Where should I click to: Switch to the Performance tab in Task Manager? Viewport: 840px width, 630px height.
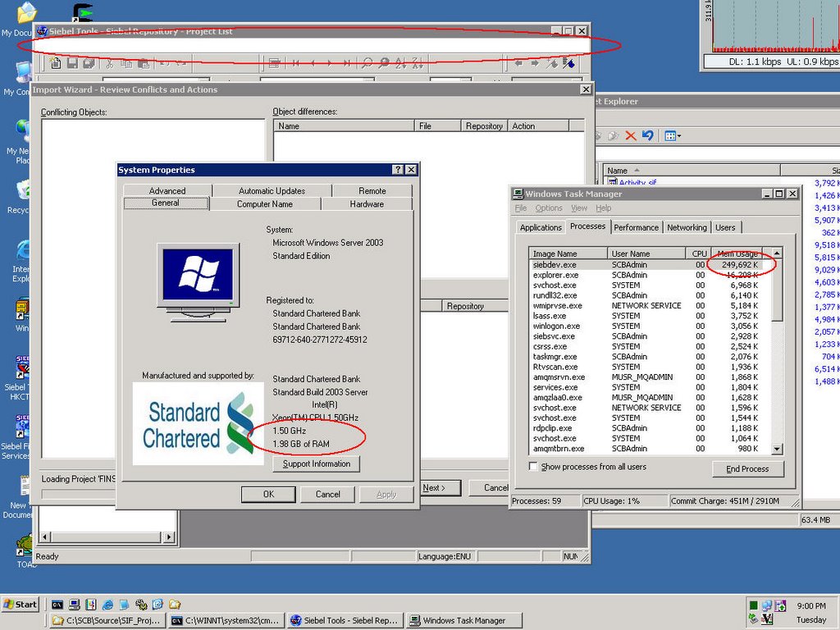(636, 227)
